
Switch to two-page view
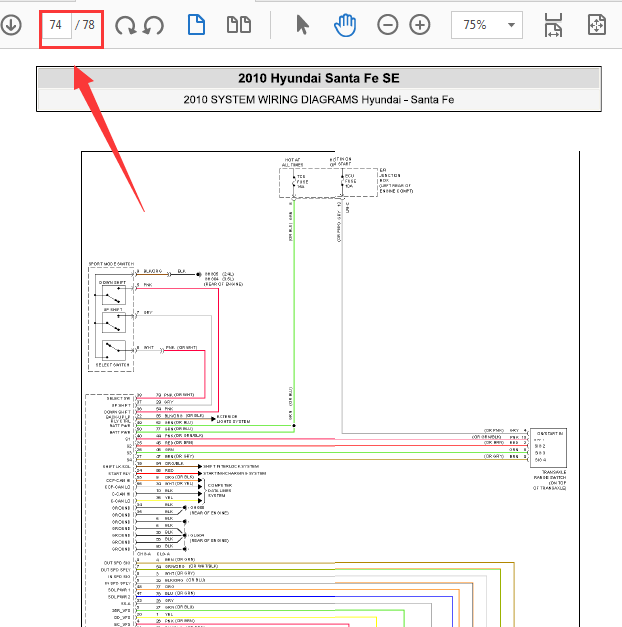coord(239,25)
